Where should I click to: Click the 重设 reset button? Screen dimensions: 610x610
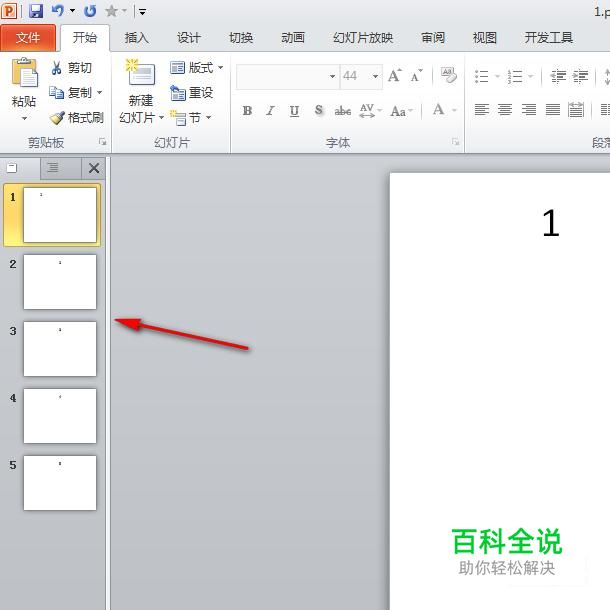coord(191,93)
